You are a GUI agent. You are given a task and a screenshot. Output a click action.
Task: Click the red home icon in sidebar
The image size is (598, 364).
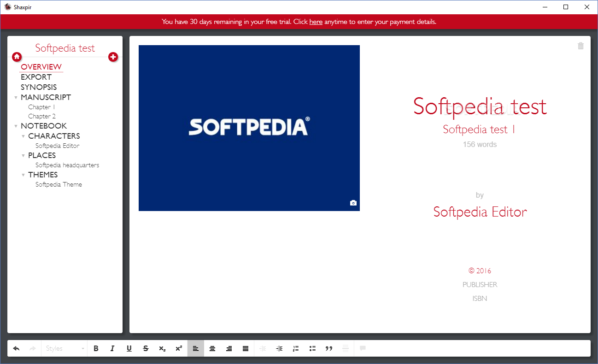pos(17,57)
